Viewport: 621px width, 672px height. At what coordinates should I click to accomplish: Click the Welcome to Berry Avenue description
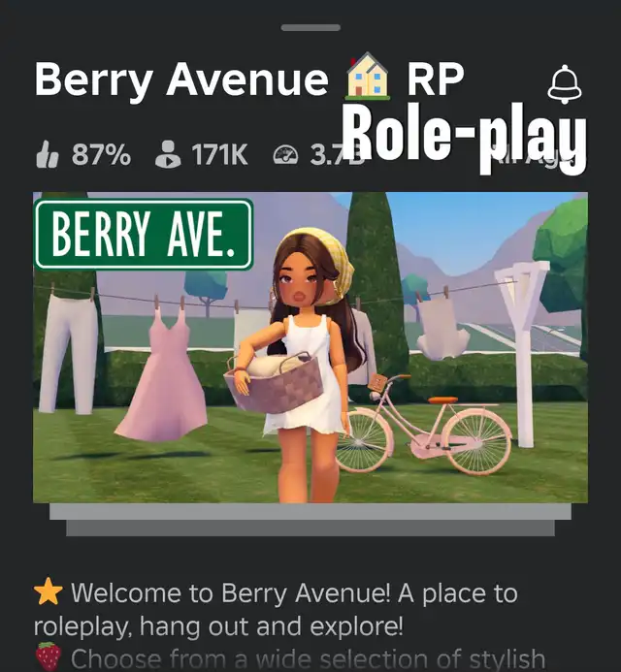pos(276,609)
